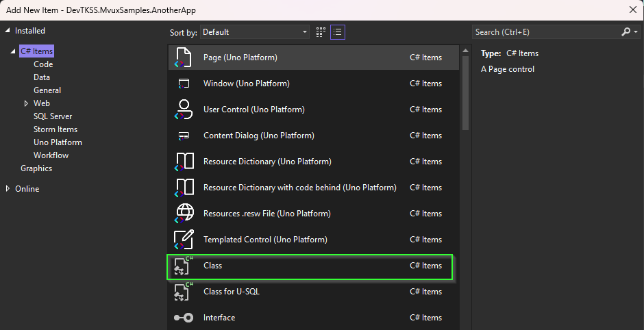Collapse the Installed section

8,31
